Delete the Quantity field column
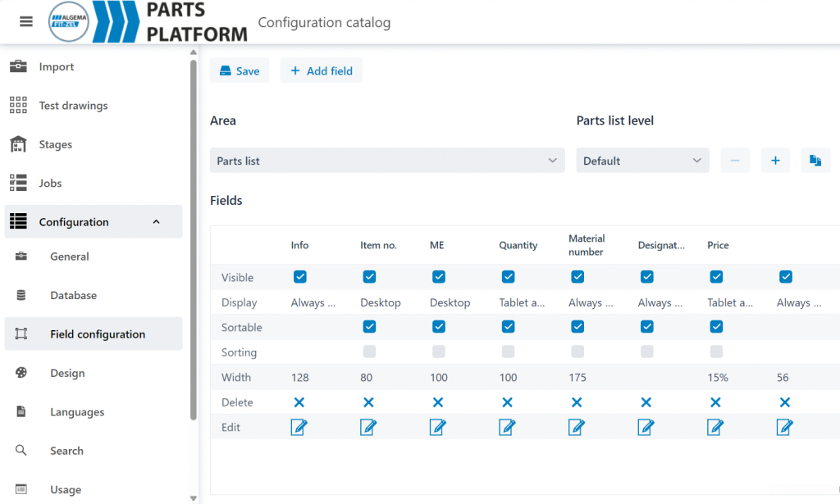Viewport: 840px width, 504px height. (x=508, y=402)
